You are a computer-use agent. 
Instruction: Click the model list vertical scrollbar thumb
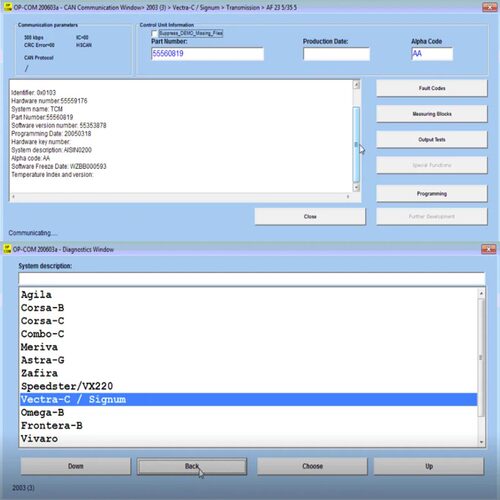(x=481, y=357)
